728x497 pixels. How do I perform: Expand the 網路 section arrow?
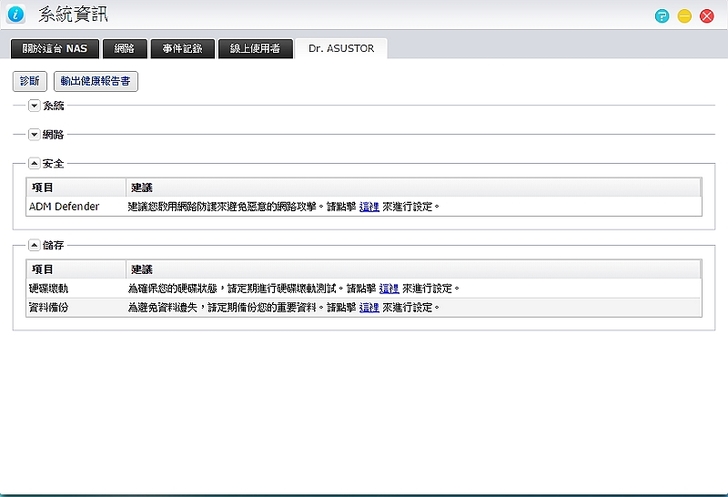(33, 134)
